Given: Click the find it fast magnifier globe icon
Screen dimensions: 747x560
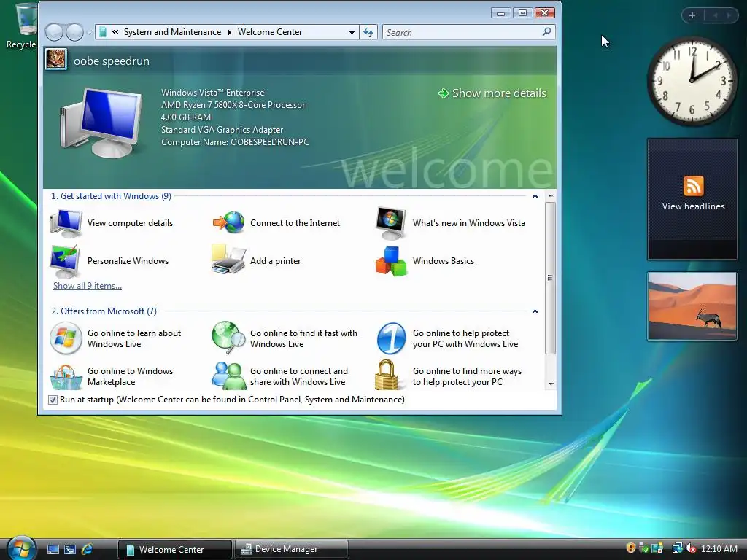Looking at the screenshot, I should point(228,338).
